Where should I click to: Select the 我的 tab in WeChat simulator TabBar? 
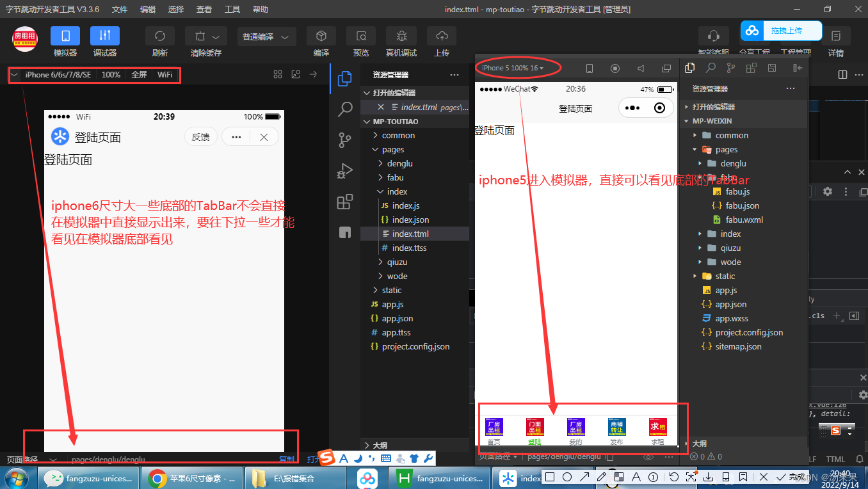pos(575,432)
